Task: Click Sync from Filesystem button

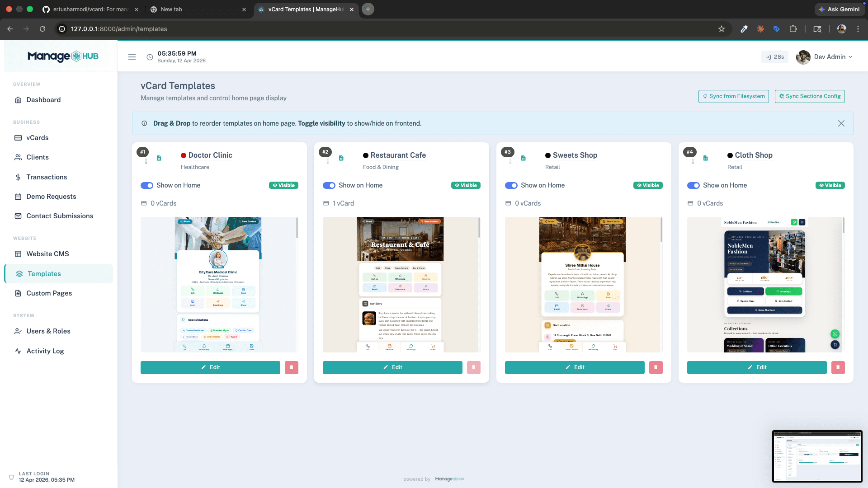Action: (734, 96)
